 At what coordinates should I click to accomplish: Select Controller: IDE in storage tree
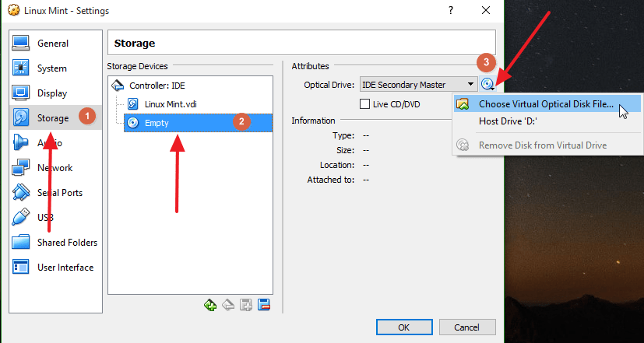(x=157, y=86)
